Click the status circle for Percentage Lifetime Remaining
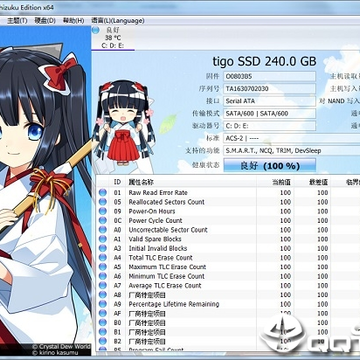360x360 pixels. click(x=102, y=304)
